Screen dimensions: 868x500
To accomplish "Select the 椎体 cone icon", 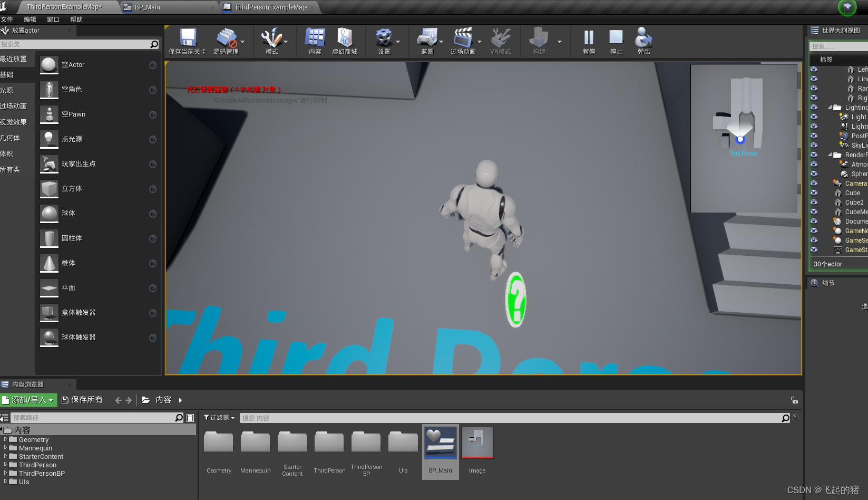I will click(x=49, y=263).
